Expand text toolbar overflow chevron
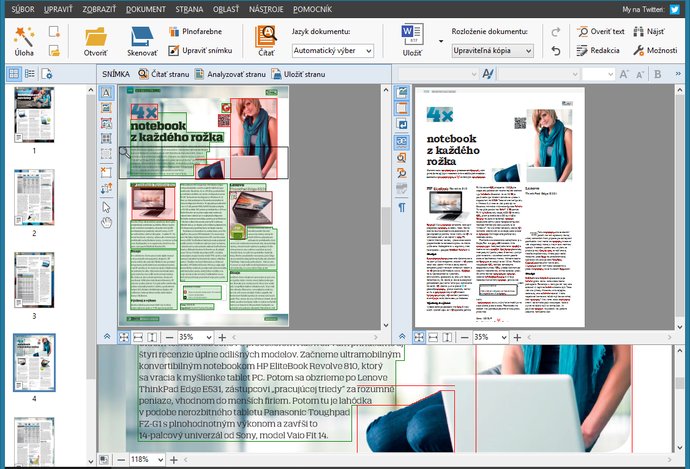690x469 pixels. click(678, 73)
